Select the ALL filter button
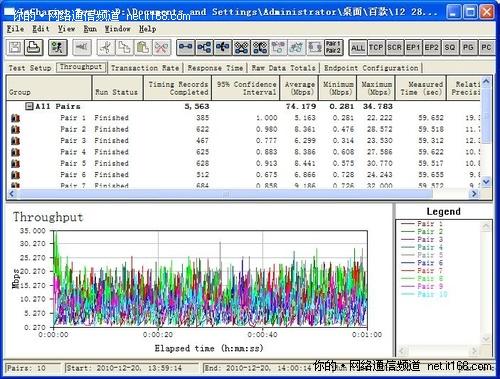 [358, 48]
